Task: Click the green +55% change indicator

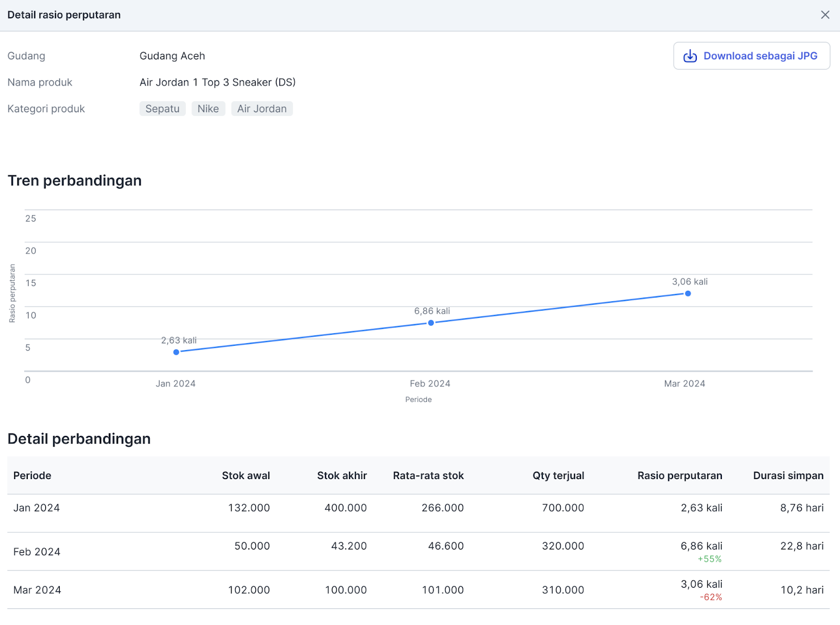Action: (x=709, y=559)
